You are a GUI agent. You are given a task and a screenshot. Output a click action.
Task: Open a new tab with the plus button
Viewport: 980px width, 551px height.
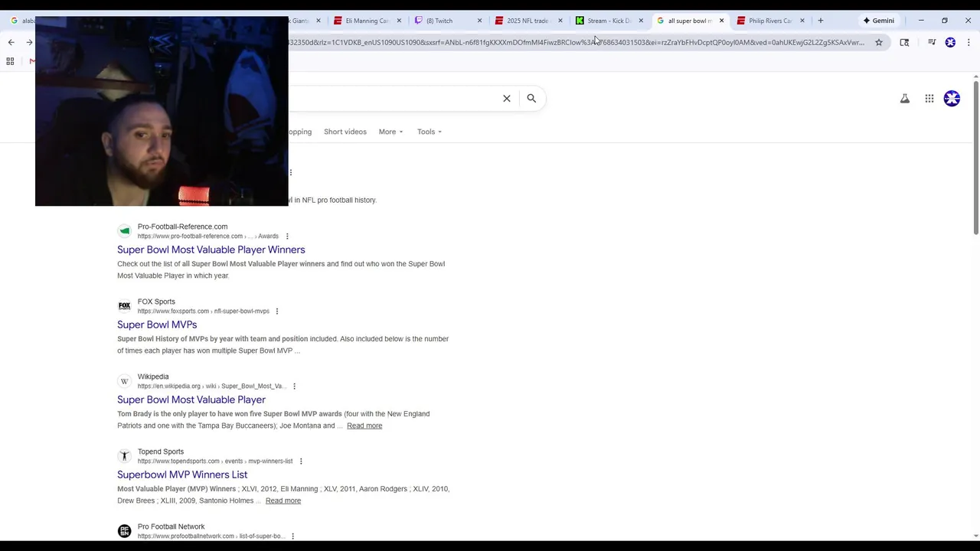(x=821, y=21)
